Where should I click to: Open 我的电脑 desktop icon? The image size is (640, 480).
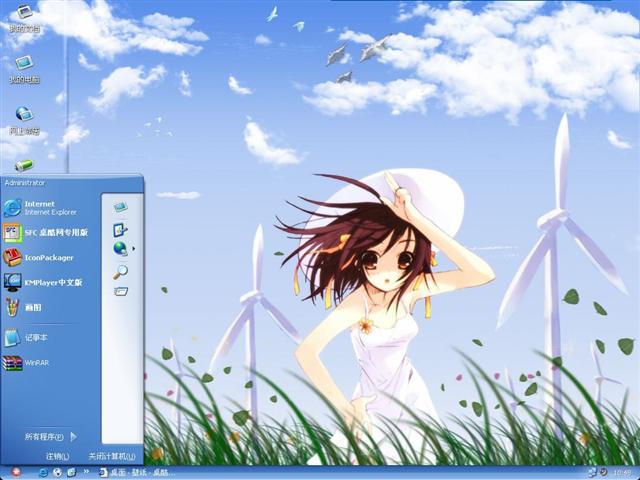click(x=24, y=69)
